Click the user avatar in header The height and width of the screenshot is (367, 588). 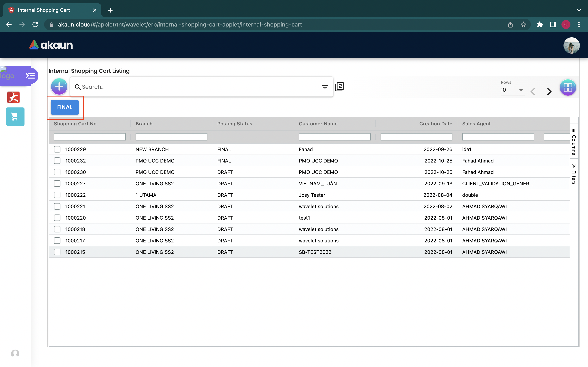pyautogui.click(x=571, y=45)
